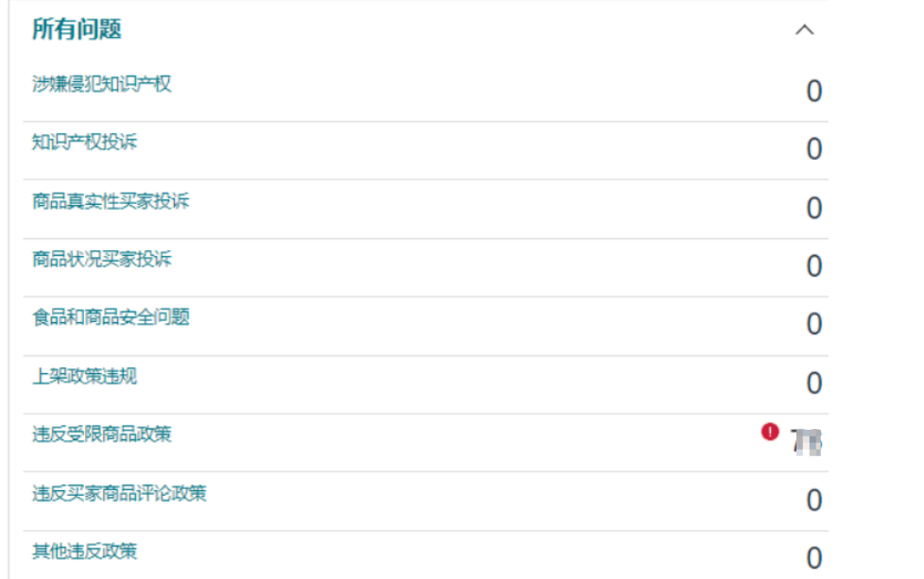Click the zero count for 违反买家商品评论政策

coord(814,501)
